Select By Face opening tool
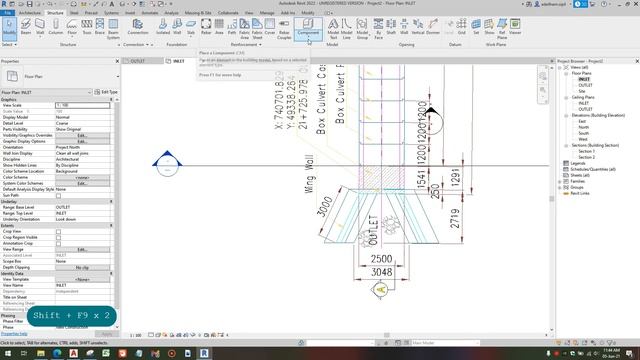Image resolution: width=640 pixels, height=360 pixels. 378,29
